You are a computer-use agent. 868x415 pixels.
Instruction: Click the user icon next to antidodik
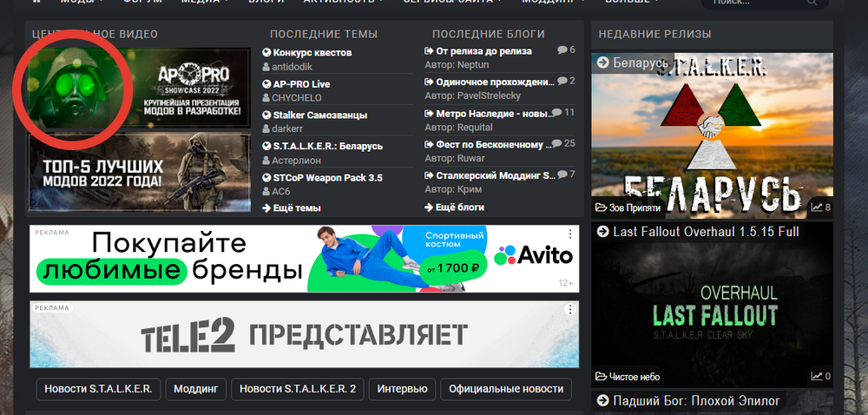266,66
